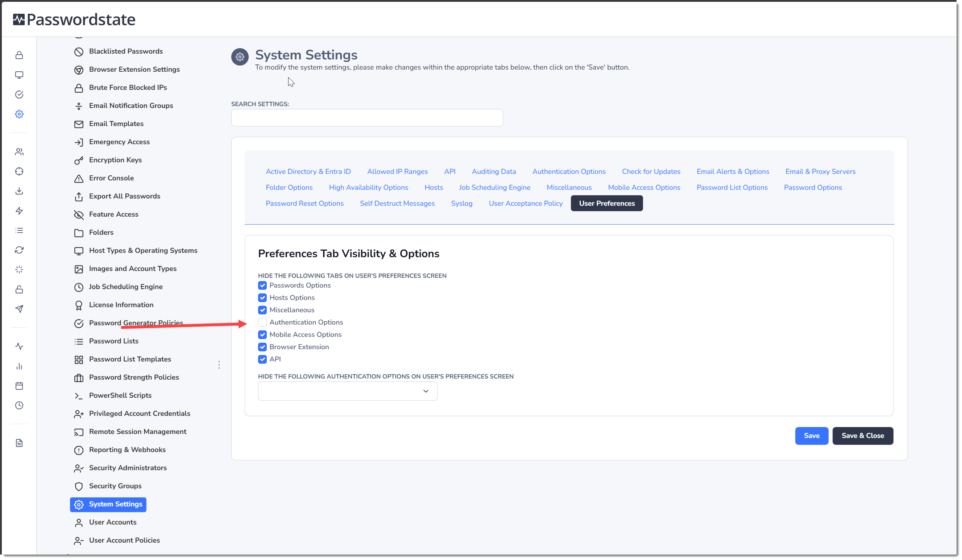Viewport: 962px width, 560px height.
Task: Switch to the Active Directory & Entra ID tab
Action: click(308, 172)
